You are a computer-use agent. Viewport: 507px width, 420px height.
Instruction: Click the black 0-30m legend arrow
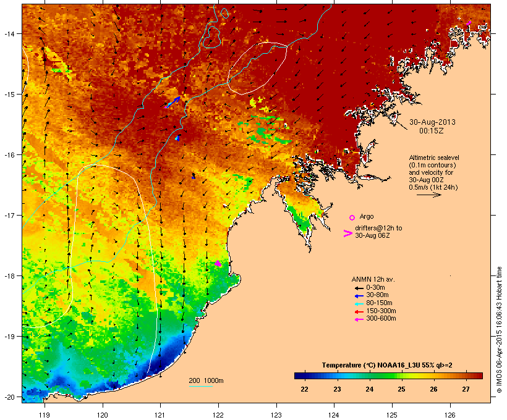click(x=359, y=288)
